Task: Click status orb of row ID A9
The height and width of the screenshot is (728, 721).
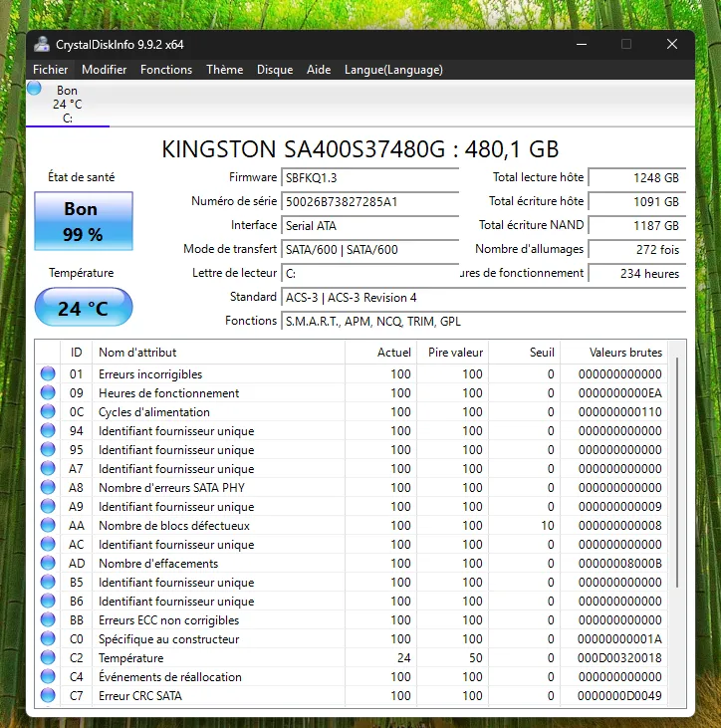Action: [x=48, y=507]
